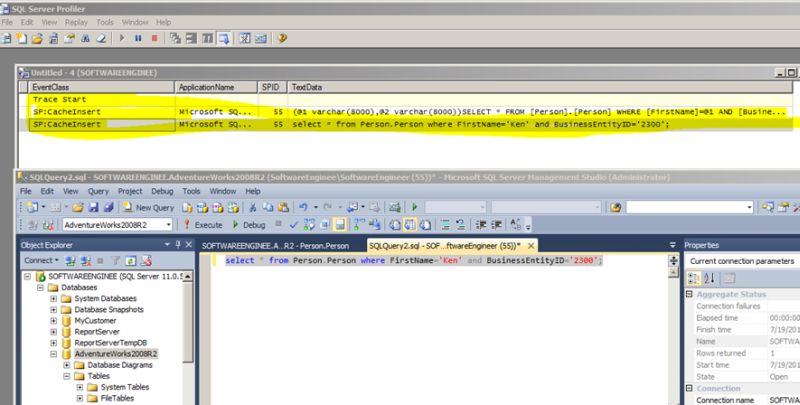Pause the running trace in Profiler
Screen dimensions: 800x405
pos(138,38)
